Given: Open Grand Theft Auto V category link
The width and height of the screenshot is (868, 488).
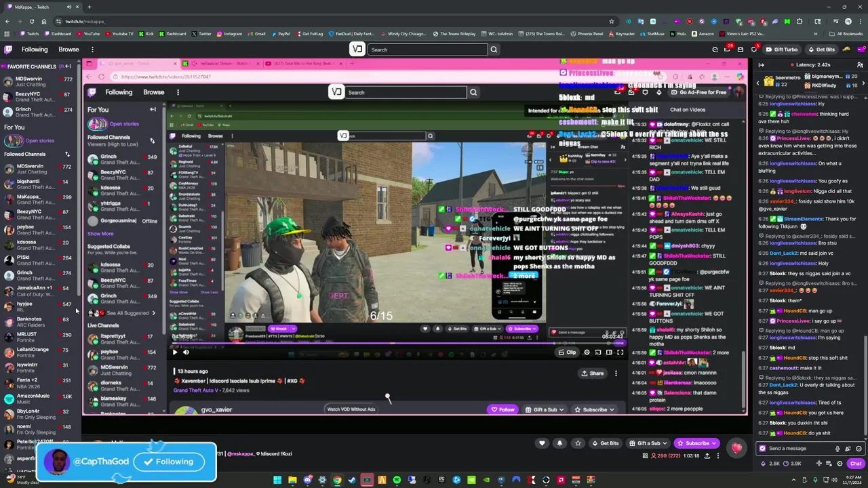Looking at the screenshot, I should (195, 390).
